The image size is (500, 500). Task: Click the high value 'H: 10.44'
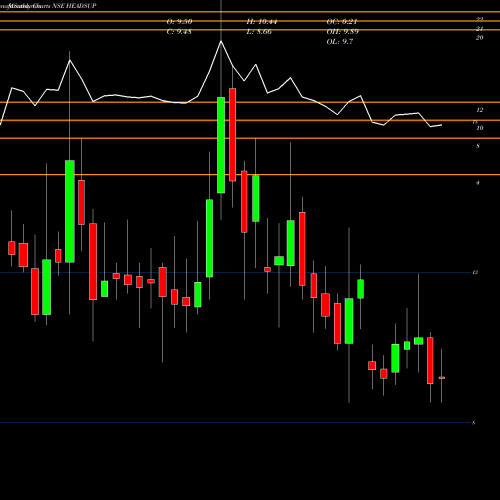(262, 22)
